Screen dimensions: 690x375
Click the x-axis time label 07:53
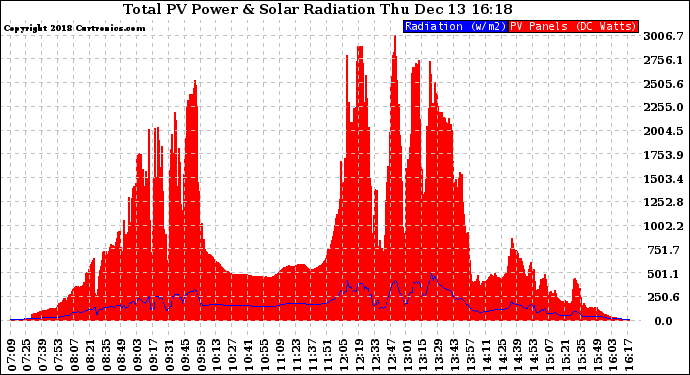click(59, 355)
